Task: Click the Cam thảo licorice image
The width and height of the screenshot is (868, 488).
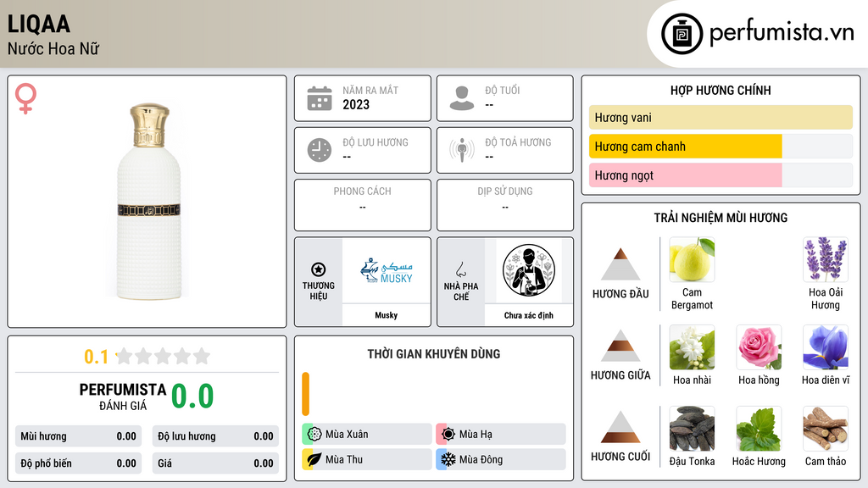Action: (826, 429)
